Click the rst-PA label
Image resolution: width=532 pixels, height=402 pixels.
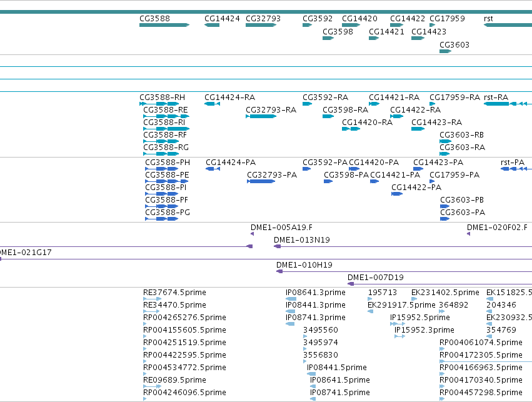(513, 163)
